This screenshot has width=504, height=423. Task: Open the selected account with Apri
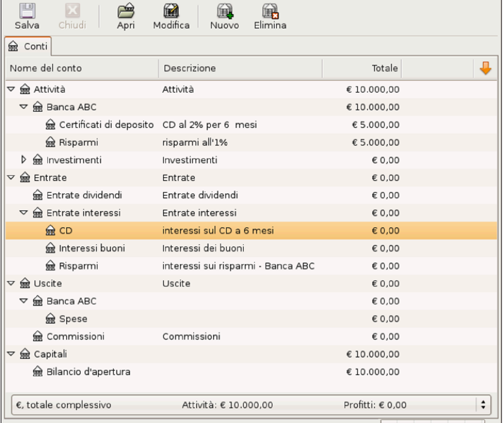(125, 14)
